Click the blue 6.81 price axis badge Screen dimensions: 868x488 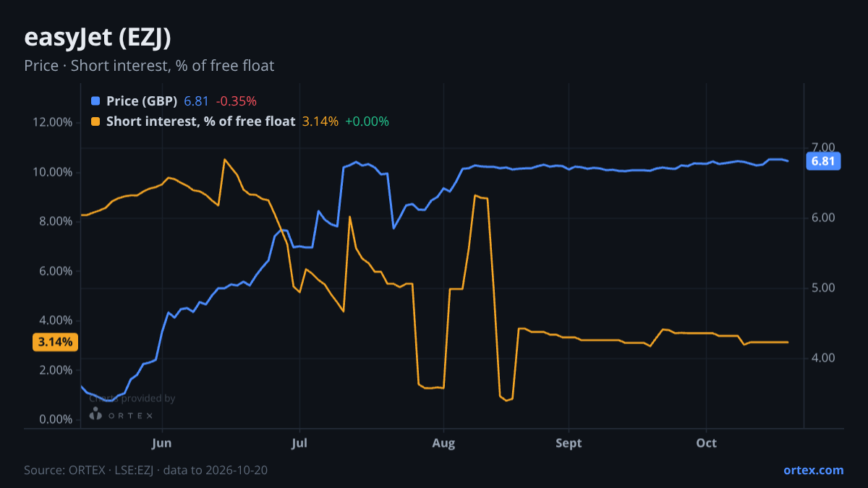(823, 161)
